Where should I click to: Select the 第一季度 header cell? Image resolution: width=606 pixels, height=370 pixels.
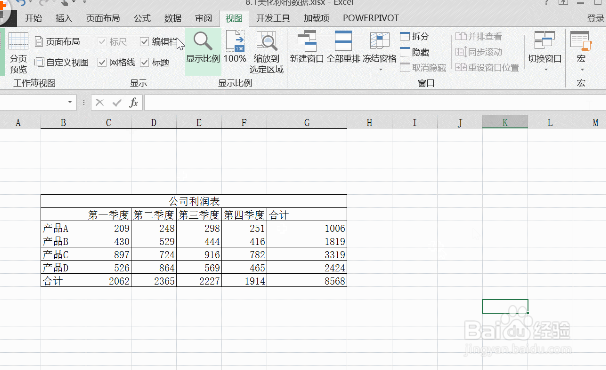(109, 215)
